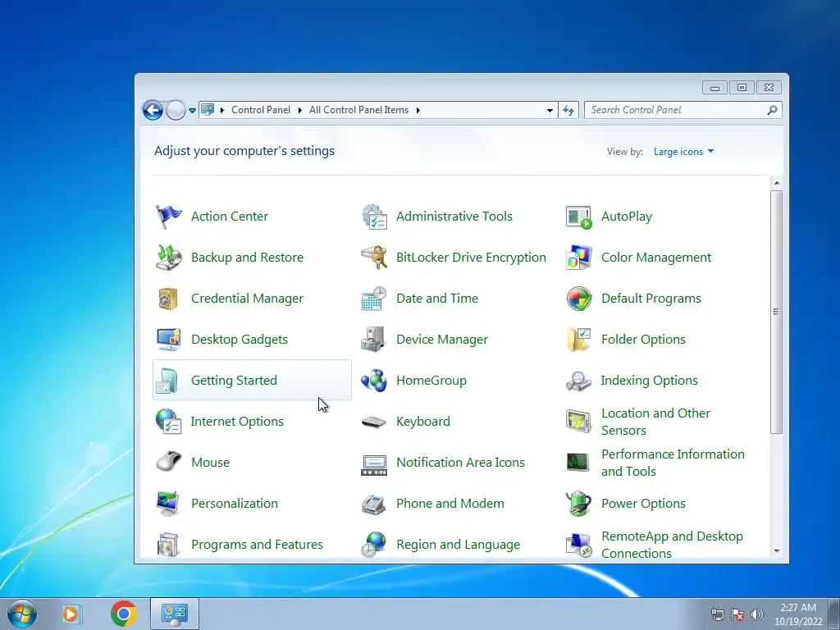The image size is (840, 630).
Task: Open the Credential Manager safe icon
Action: (168, 299)
